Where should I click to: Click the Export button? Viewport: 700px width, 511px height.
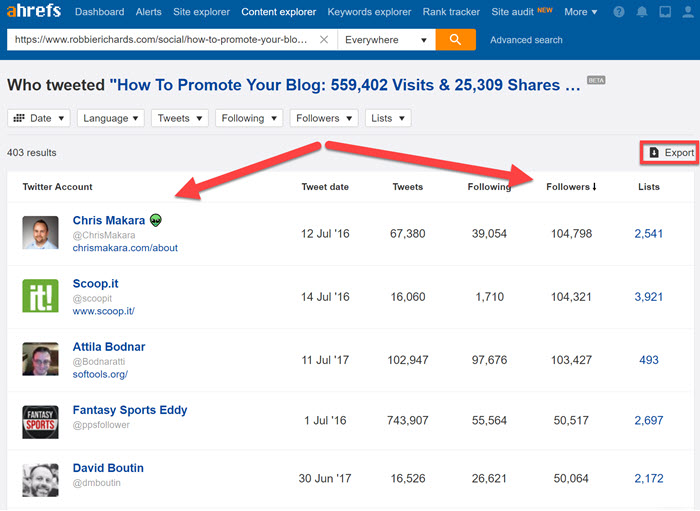670,152
